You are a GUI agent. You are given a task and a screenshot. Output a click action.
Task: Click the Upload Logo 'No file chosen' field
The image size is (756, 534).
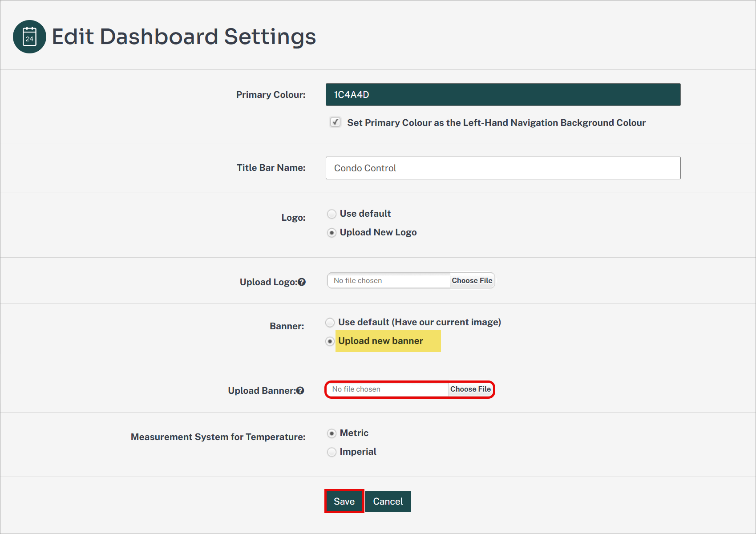(x=388, y=280)
